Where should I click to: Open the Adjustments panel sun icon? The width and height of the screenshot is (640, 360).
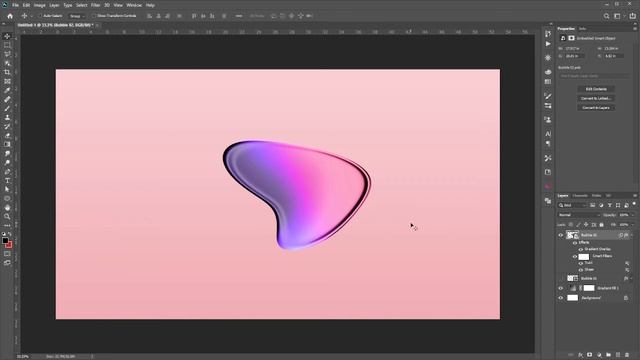click(x=548, y=58)
